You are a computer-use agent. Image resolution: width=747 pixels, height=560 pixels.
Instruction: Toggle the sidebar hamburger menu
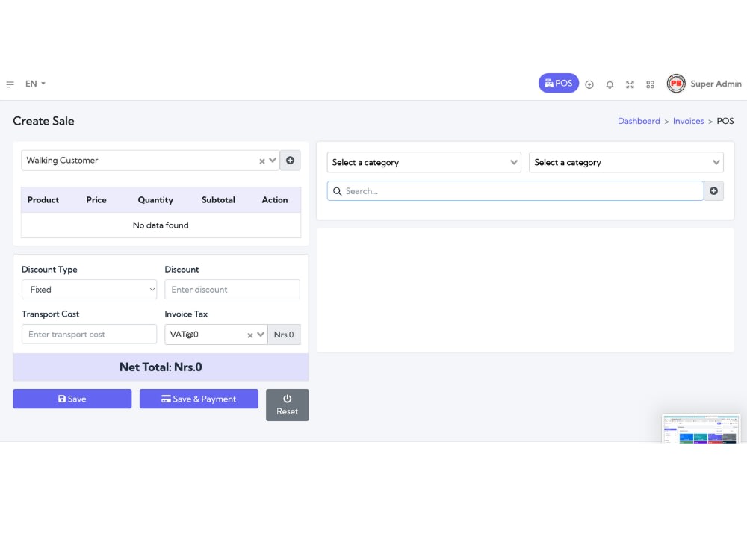[x=10, y=84]
